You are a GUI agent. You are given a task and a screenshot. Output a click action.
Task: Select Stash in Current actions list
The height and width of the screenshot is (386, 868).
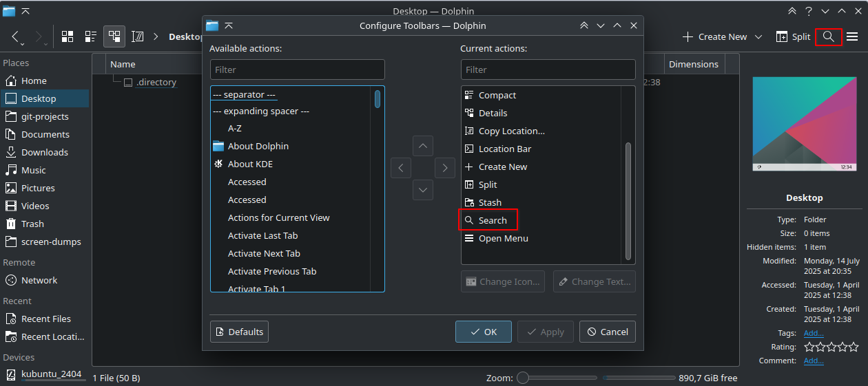tap(541, 202)
